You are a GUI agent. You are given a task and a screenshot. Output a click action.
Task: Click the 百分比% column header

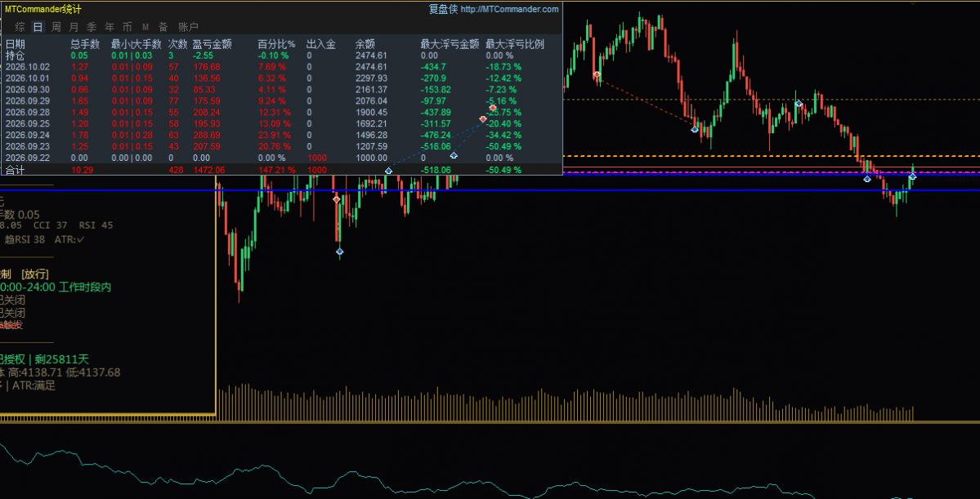point(276,44)
